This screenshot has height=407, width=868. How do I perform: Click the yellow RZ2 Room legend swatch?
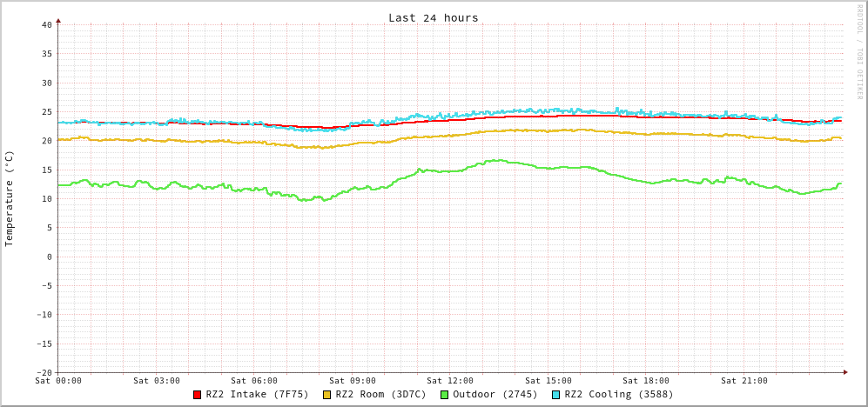[327, 395]
